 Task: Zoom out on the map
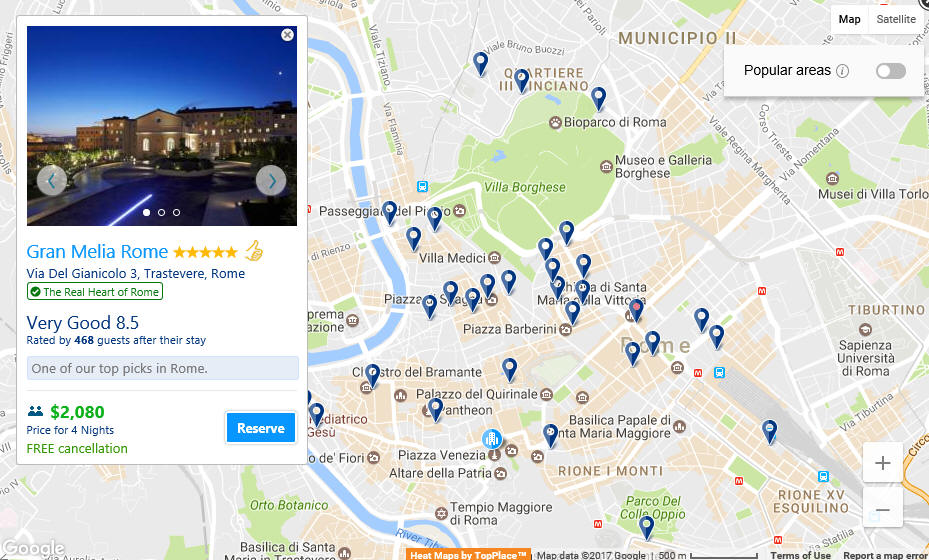(x=882, y=510)
